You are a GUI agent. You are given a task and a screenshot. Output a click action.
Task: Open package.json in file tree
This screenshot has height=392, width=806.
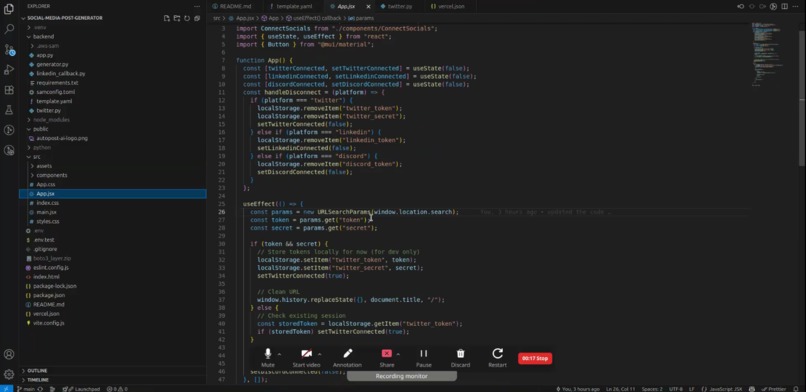coord(48,295)
